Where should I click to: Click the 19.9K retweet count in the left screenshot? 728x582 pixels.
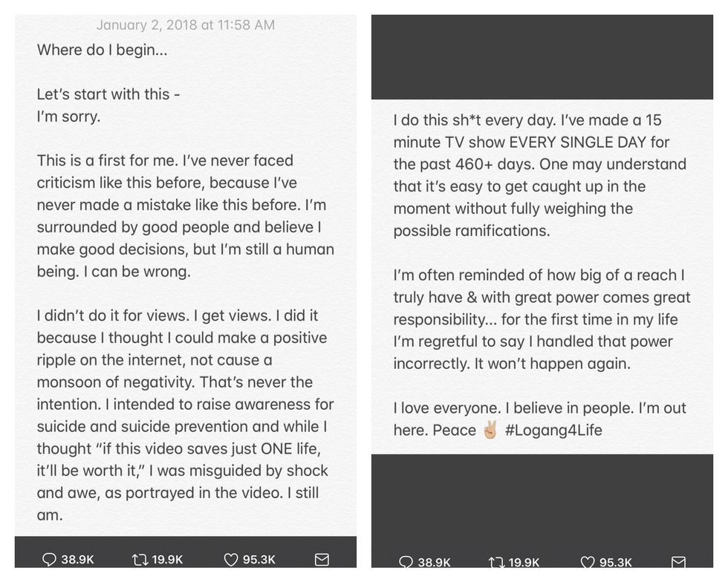(167, 559)
